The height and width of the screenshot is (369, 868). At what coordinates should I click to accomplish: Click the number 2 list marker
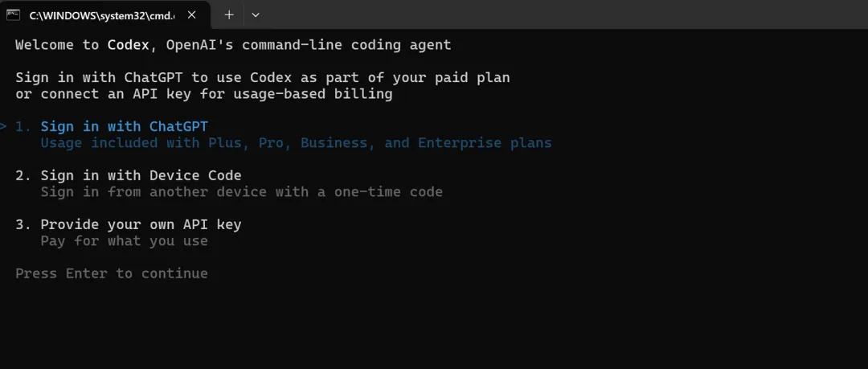click(23, 175)
